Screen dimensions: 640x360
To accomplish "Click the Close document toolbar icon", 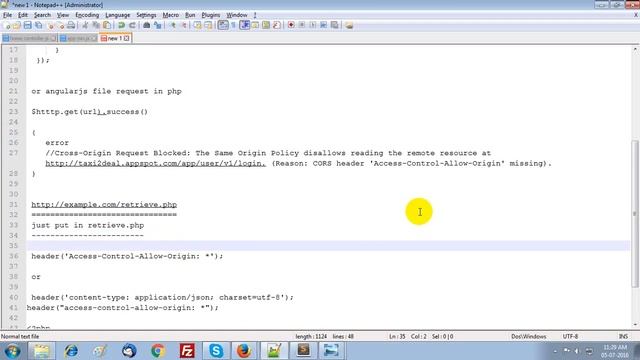I will pyautogui.click(x=51, y=25).
